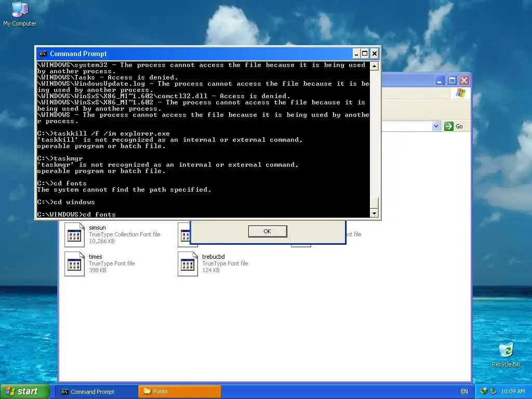Click the tray icon next to the clock

pos(493,391)
